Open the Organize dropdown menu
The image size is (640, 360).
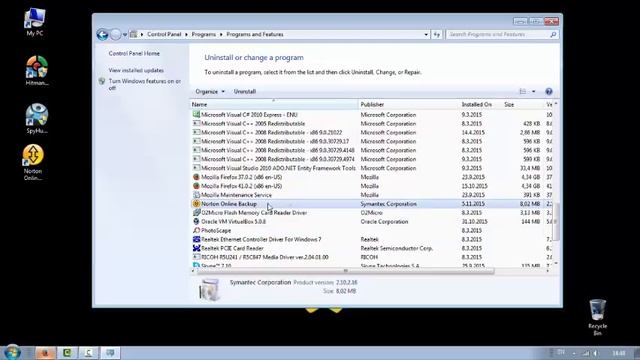pos(210,91)
